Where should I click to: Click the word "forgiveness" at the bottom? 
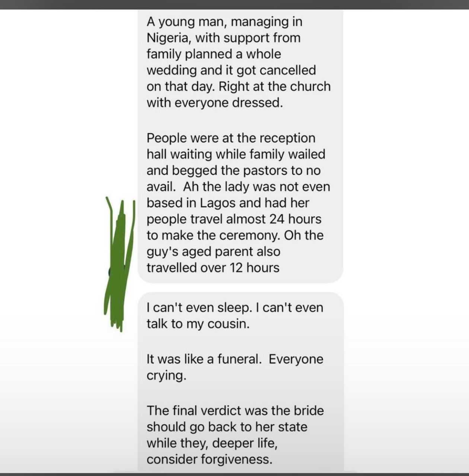pos(236,459)
